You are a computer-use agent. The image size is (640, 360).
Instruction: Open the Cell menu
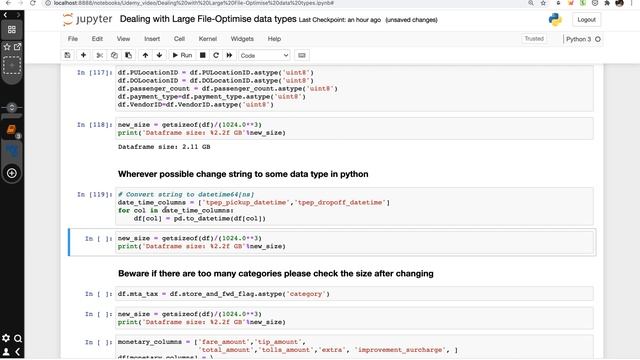[179, 39]
